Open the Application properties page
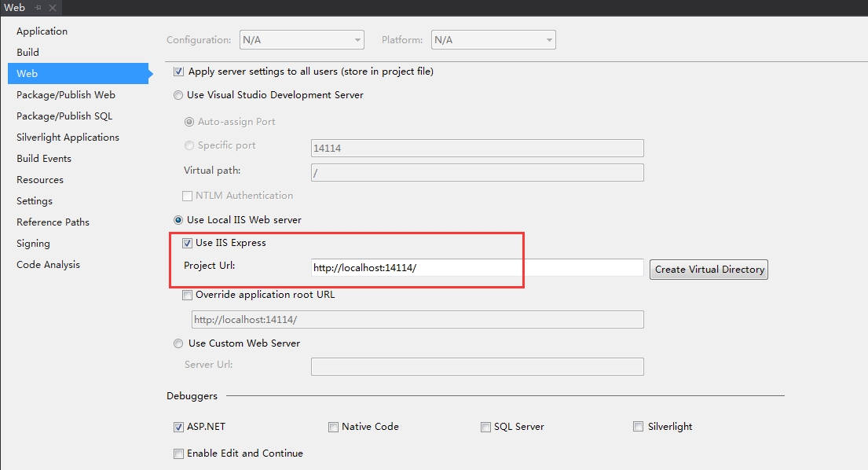The width and height of the screenshot is (868, 470). (42, 31)
